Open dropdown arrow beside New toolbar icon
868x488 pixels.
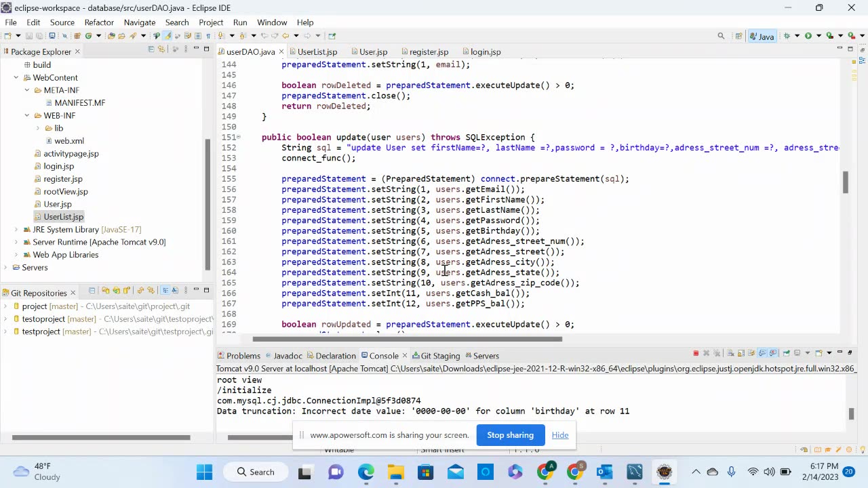pyautogui.click(x=17, y=36)
